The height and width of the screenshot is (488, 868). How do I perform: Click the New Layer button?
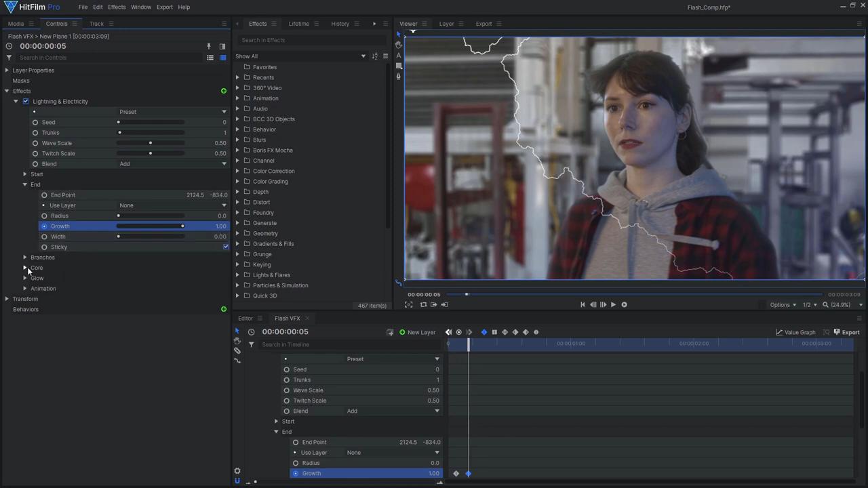pos(417,332)
